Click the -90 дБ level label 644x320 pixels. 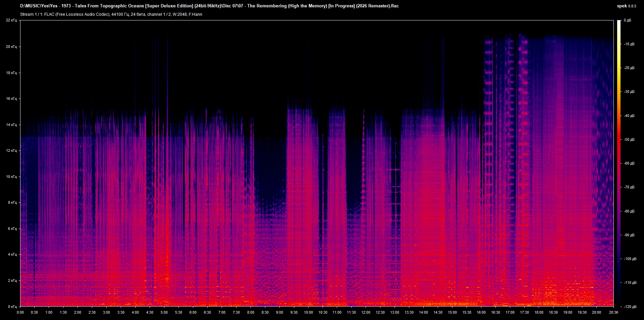(x=629, y=235)
